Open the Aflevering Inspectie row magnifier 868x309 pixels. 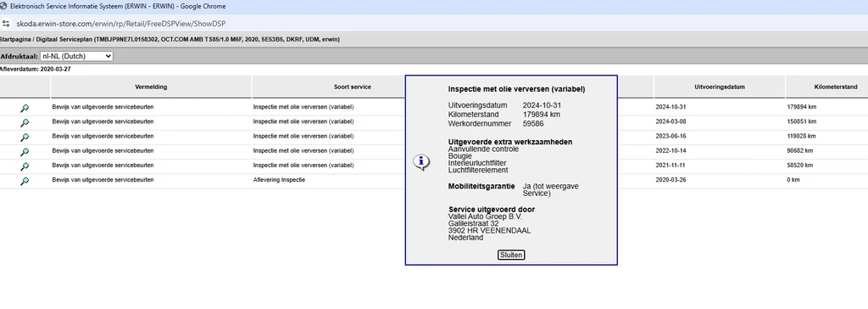click(x=25, y=181)
